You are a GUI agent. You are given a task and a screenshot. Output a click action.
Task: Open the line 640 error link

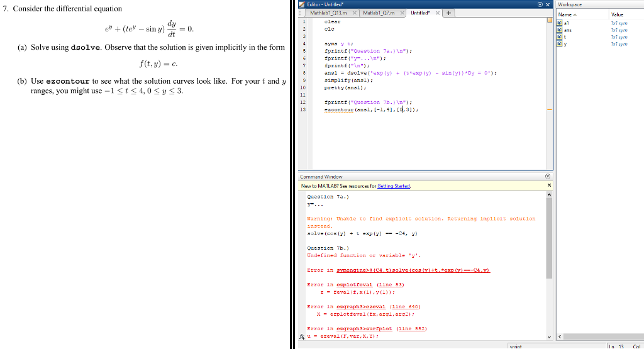pyautogui.click(x=406, y=307)
